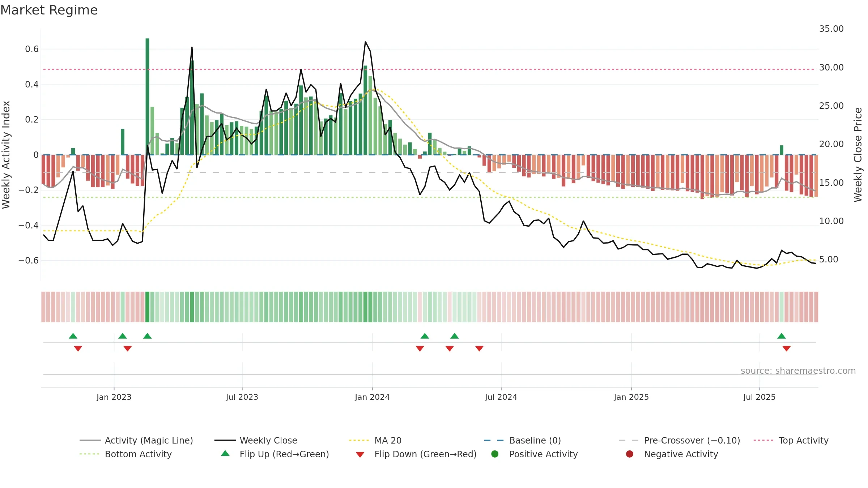Toggle the Top Activity legend entry
868x488 pixels.
tap(791, 440)
